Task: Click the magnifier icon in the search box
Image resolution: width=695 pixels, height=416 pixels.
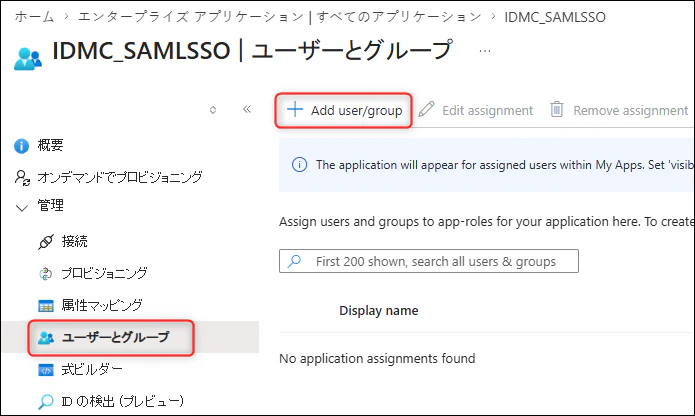Action: (294, 261)
